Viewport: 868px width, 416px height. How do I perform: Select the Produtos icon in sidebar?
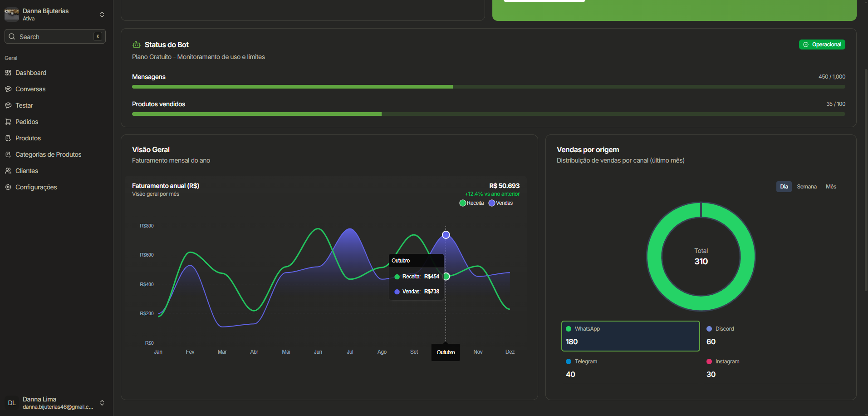click(x=8, y=138)
